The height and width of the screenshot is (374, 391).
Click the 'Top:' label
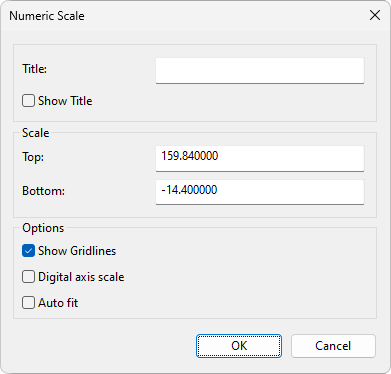pyautogui.click(x=33, y=157)
